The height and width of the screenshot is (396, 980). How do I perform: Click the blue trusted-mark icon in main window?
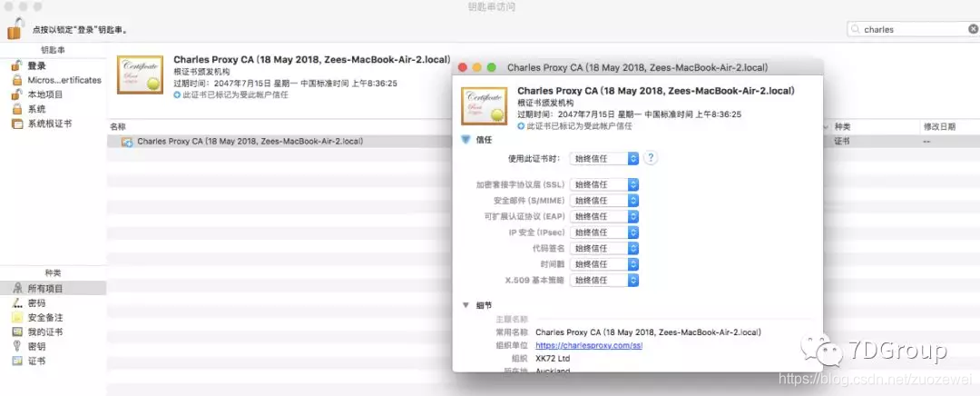click(x=177, y=95)
